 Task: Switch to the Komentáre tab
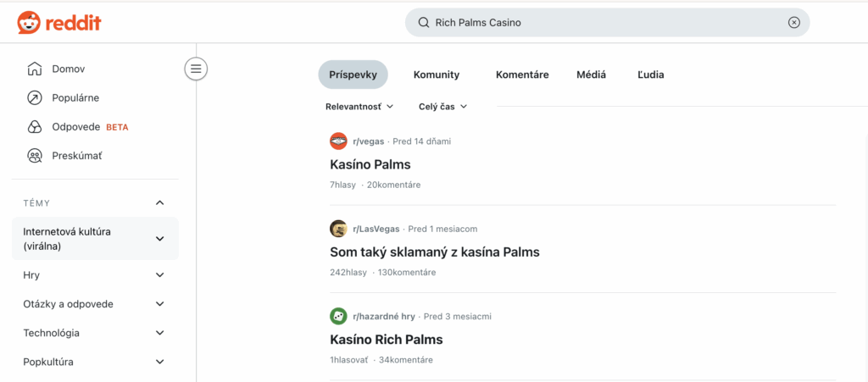tap(522, 75)
